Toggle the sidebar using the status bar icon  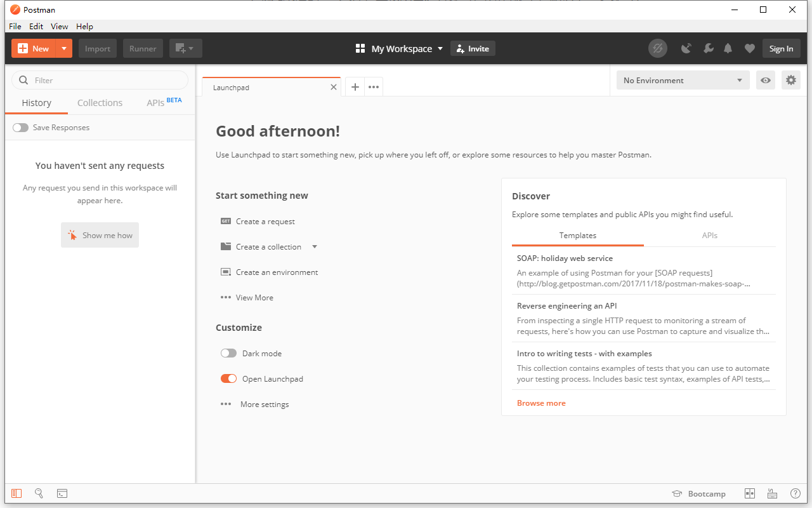(16, 493)
